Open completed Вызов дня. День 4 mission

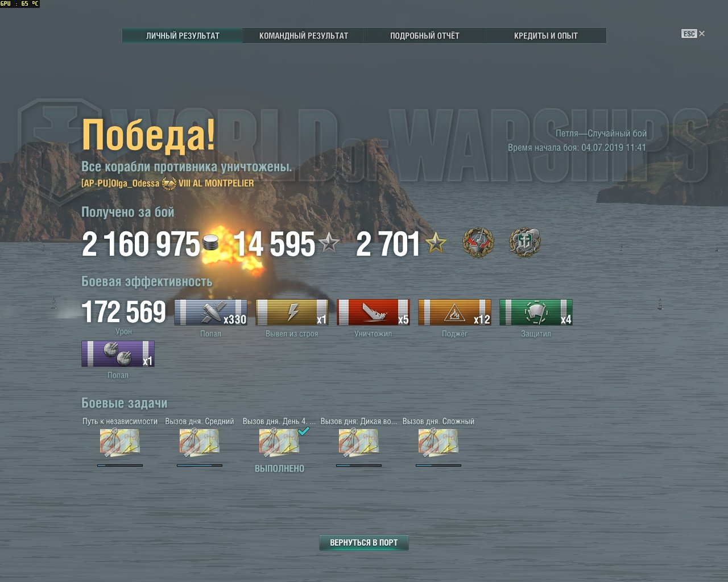pos(279,443)
